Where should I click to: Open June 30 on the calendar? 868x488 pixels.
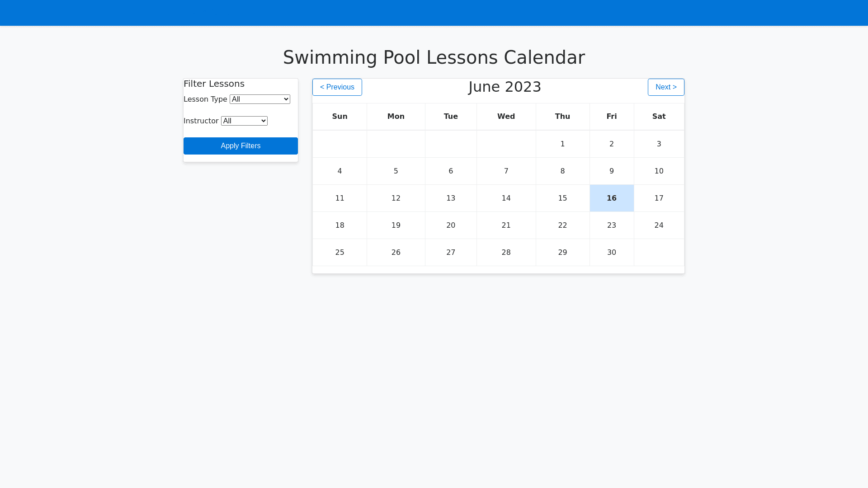(x=611, y=253)
